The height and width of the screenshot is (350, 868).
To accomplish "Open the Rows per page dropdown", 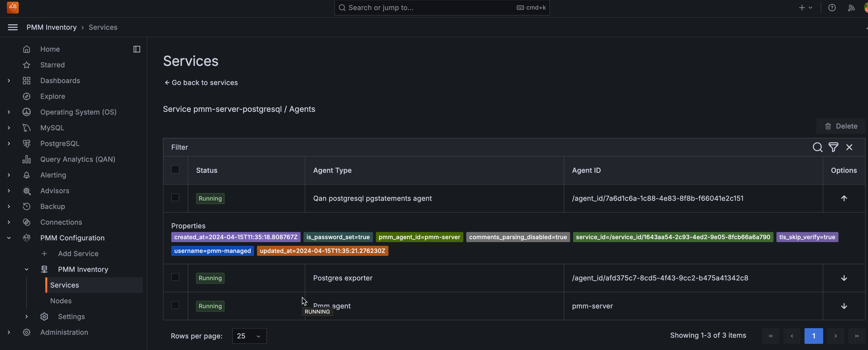I will click(x=249, y=335).
